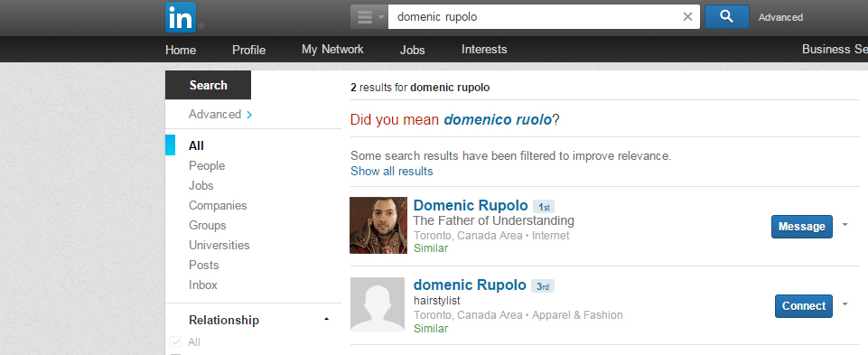Expand options arrow next to Message button

tap(845, 224)
